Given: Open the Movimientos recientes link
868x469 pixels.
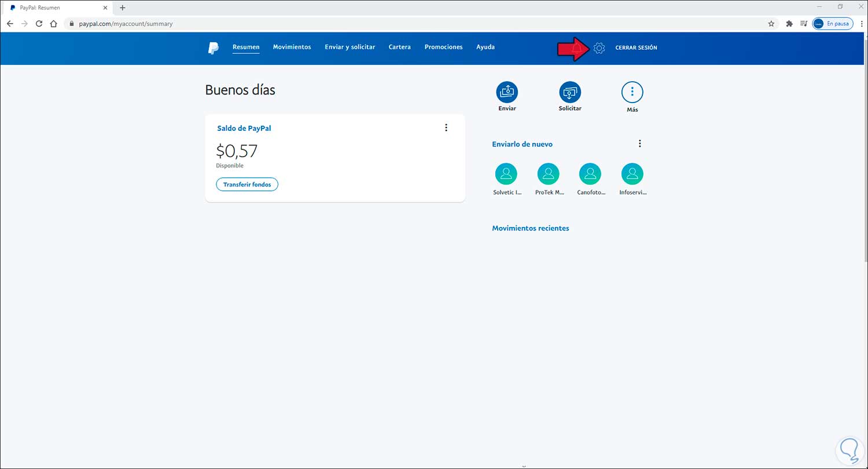Looking at the screenshot, I should pos(531,228).
